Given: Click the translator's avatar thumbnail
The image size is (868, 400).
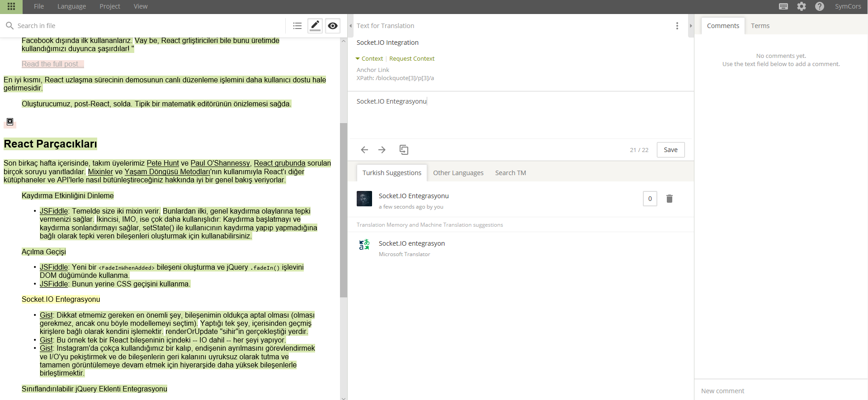Looking at the screenshot, I should [364, 199].
